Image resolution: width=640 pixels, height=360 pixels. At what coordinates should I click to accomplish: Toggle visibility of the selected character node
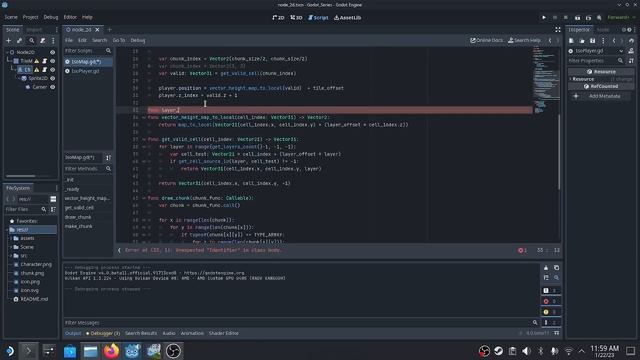point(52,70)
